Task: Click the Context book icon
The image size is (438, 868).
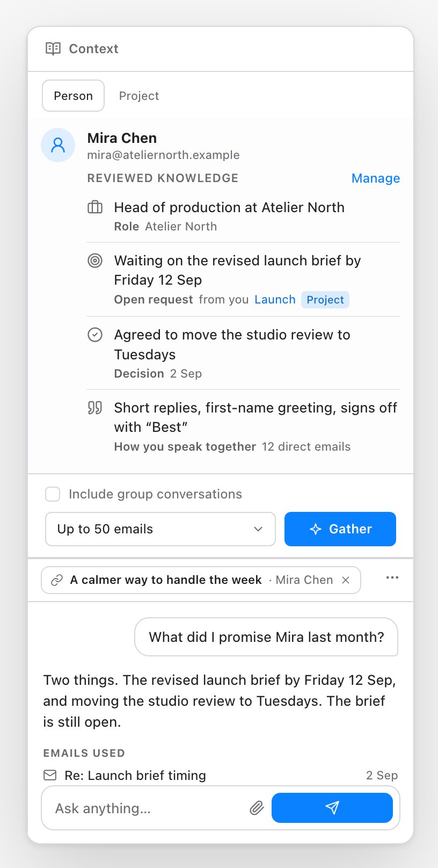Action: (x=53, y=49)
